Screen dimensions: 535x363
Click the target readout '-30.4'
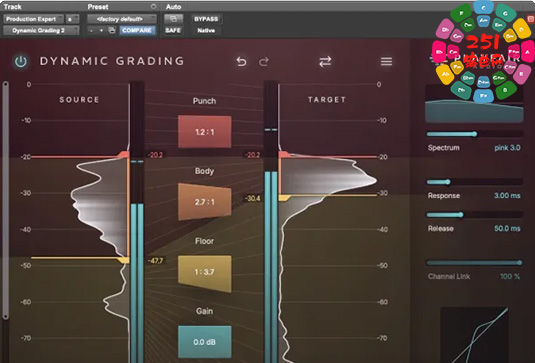pyautogui.click(x=252, y=198)
